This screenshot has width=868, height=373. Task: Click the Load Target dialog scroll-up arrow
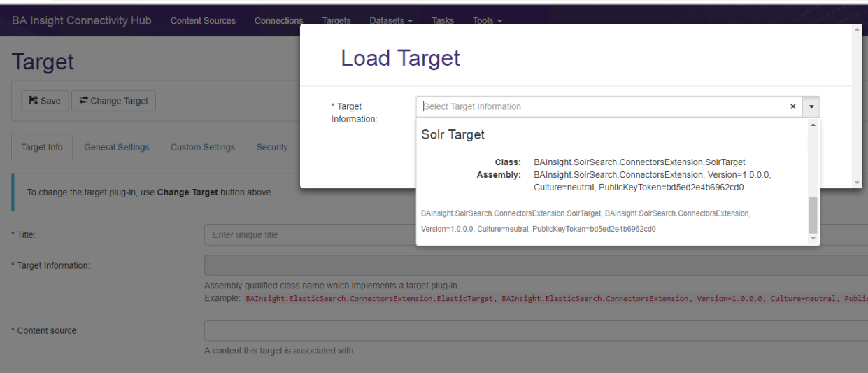pos(857,30)
